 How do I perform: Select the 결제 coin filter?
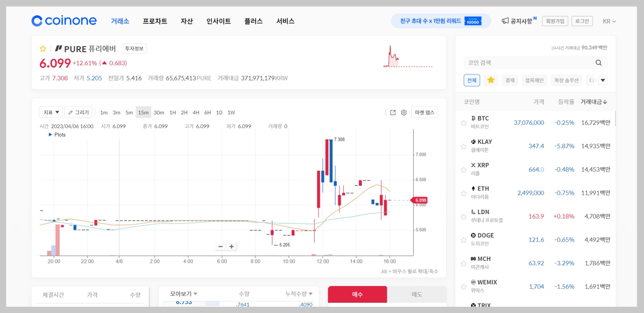point(510,80)
